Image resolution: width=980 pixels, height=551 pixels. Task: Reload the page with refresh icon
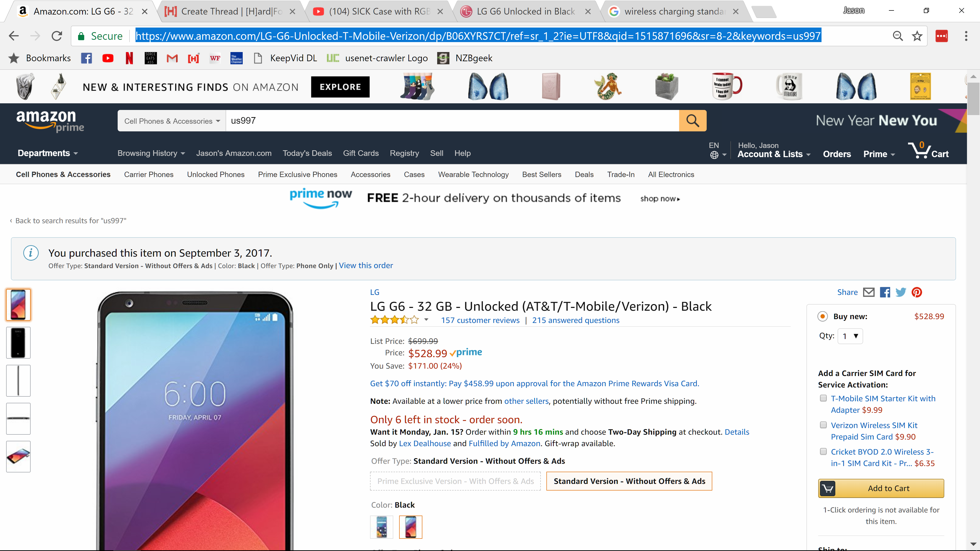[x=57, y=36]
